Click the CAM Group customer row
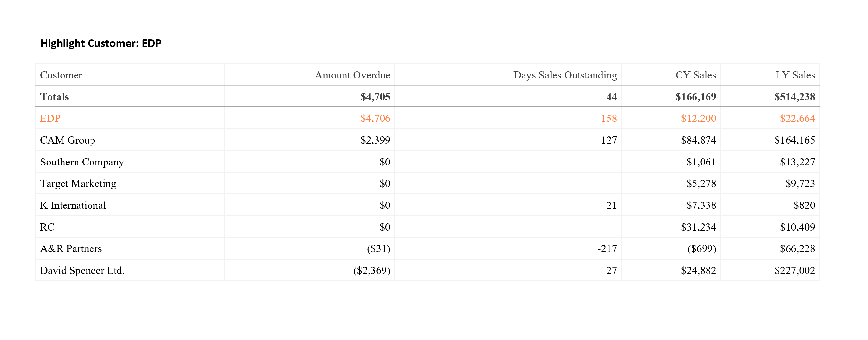868x340 pixels. coord(67,140)
